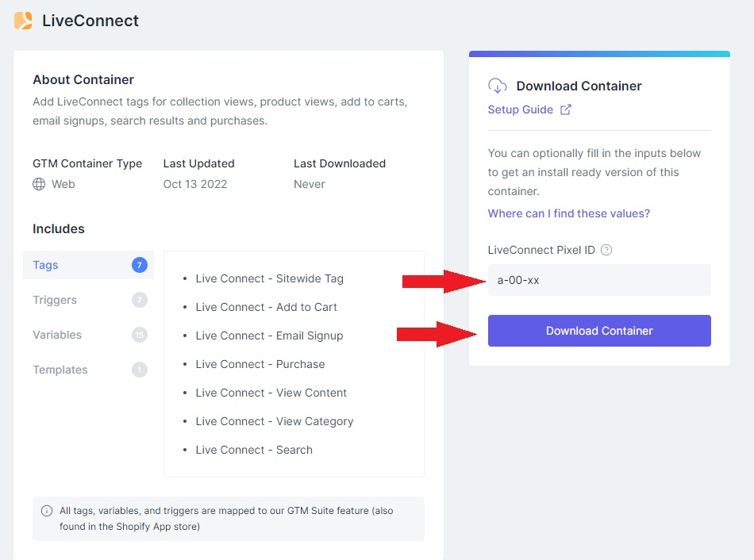This screenshot has height=560, width=754.
Task: Focus the LiveConnect Pixel ID input field
Action: coord(599,280)
